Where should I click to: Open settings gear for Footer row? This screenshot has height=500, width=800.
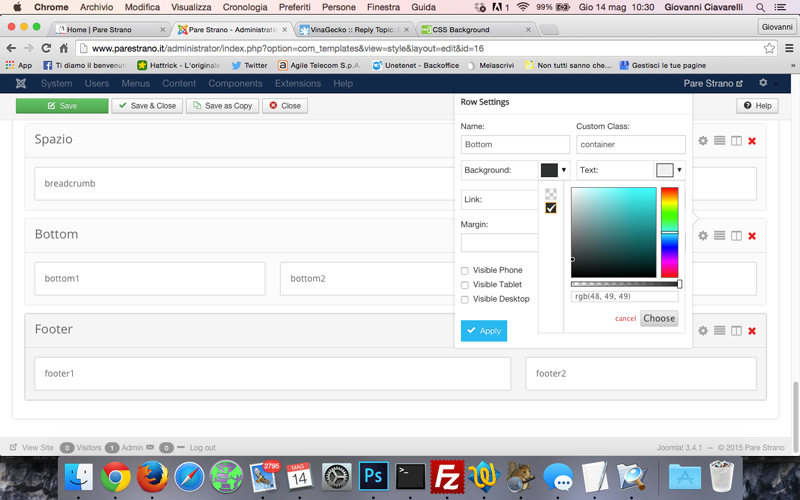pos(703,331)
